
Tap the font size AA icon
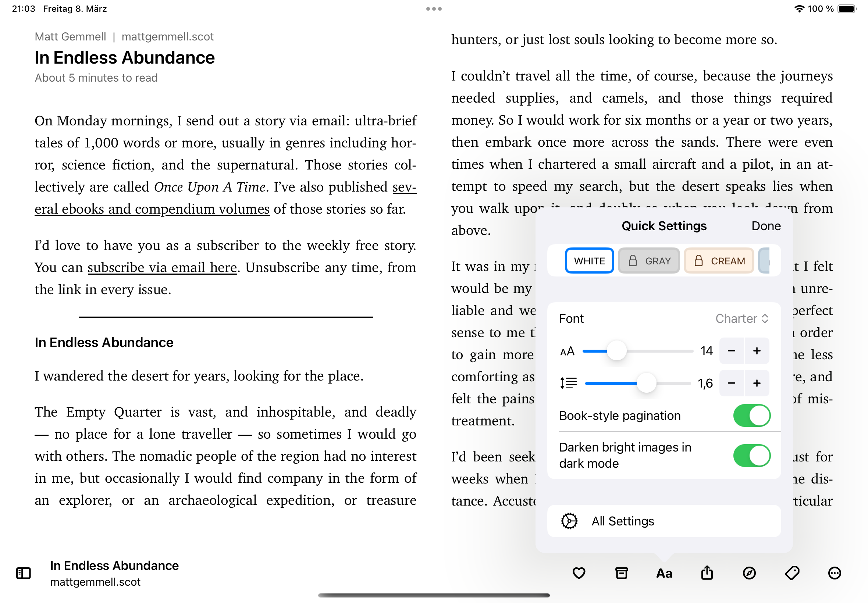(567, 351)
